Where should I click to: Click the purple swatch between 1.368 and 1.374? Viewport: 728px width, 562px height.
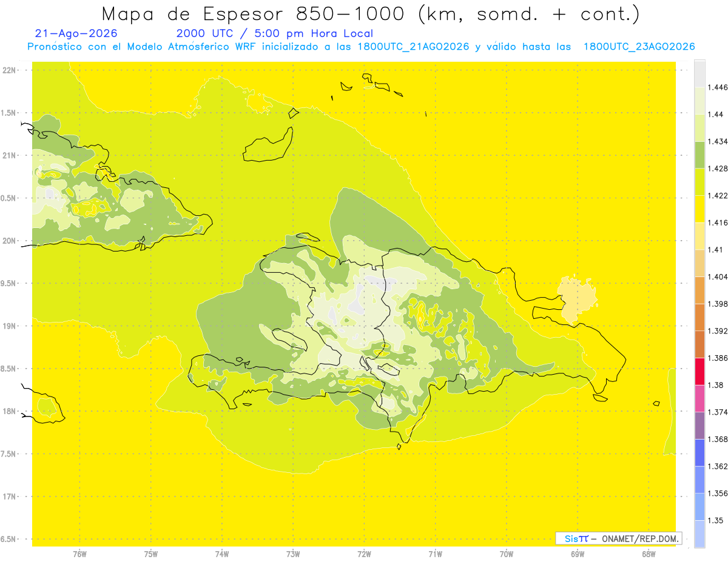pos(699,425)
